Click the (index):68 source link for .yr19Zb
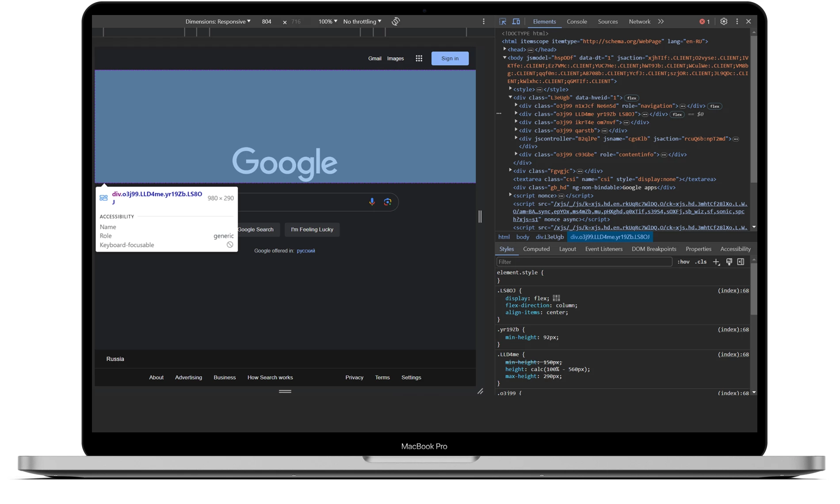Image resolution: width=840 pixels, height=504 pixels. click(x=733, y=329)
